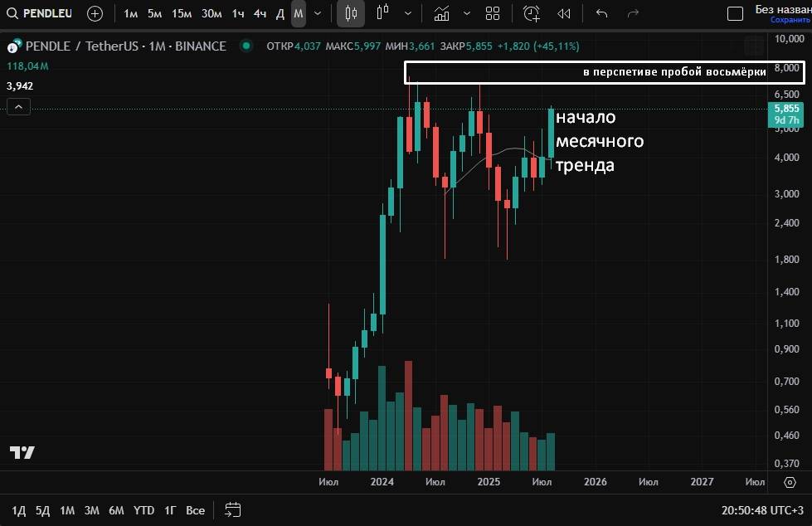Collapse the indicator legend with chevron
This screenshot has width=812, height=526.
18,106
